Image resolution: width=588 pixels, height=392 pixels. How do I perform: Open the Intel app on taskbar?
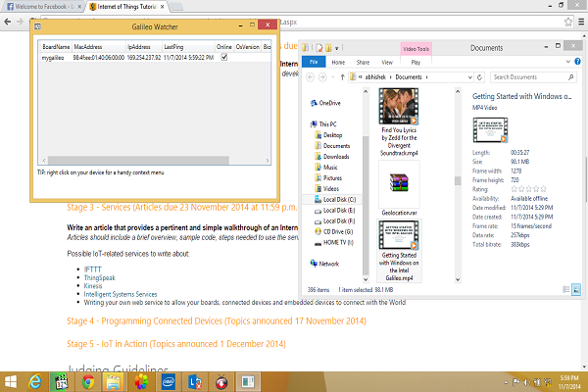click(169, 382)
